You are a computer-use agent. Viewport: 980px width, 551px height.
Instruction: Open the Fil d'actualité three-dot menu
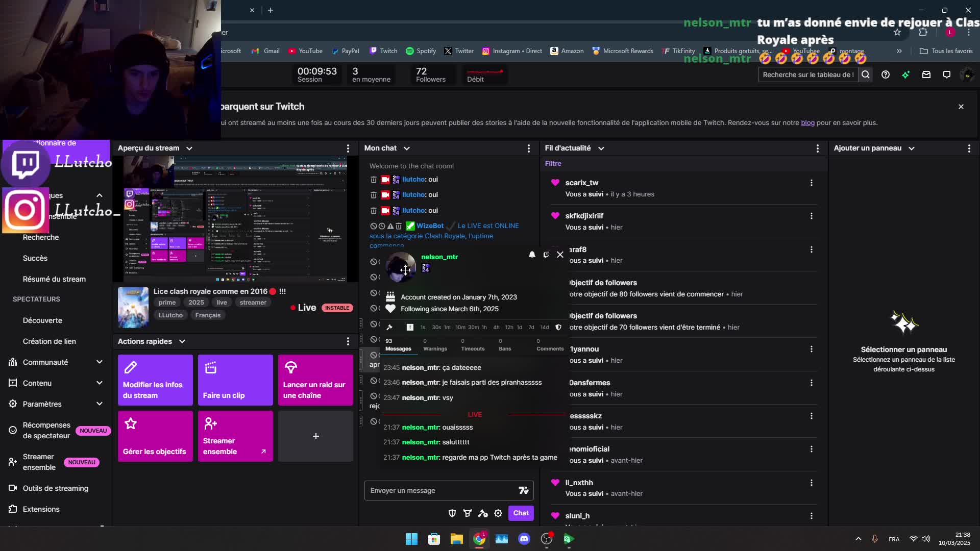point(818,148)
